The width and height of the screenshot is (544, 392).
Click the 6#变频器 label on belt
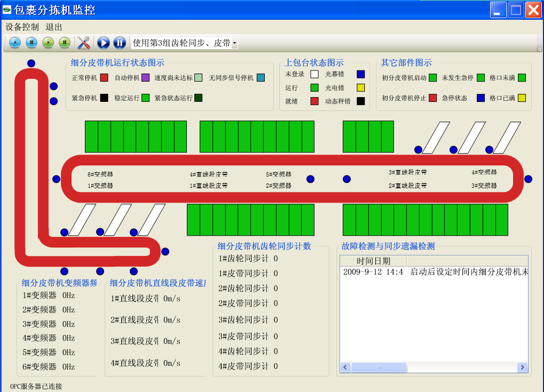point(100,174)
